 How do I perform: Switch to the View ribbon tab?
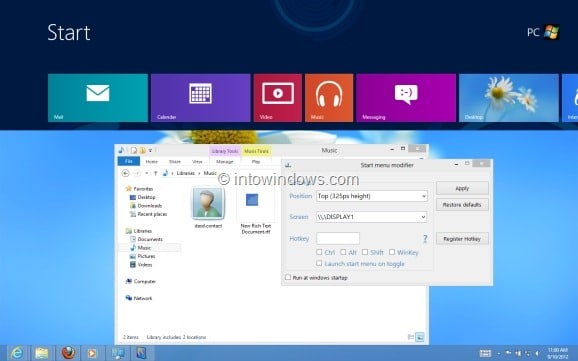click(197, 162)
